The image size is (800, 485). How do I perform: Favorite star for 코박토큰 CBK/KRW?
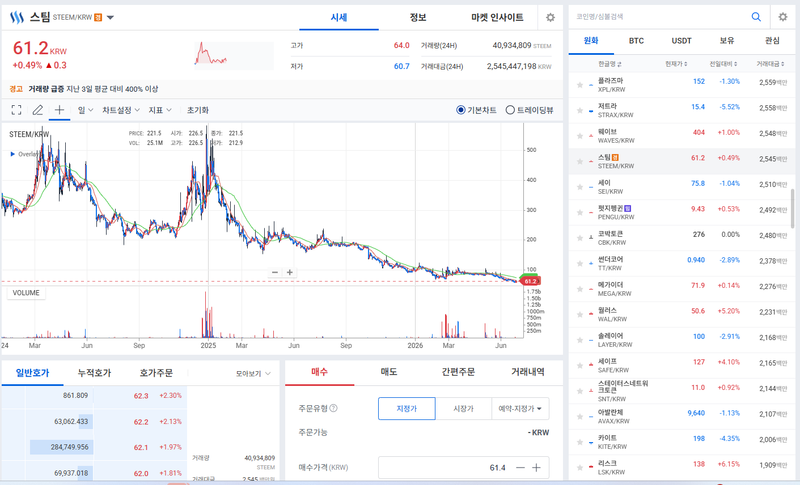(x=580, y=238)
